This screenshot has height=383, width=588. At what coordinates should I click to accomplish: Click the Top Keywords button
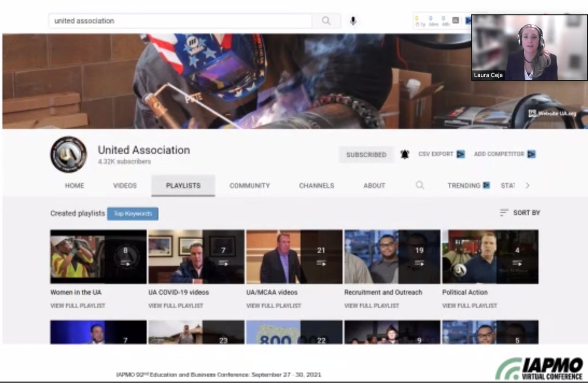133,214
